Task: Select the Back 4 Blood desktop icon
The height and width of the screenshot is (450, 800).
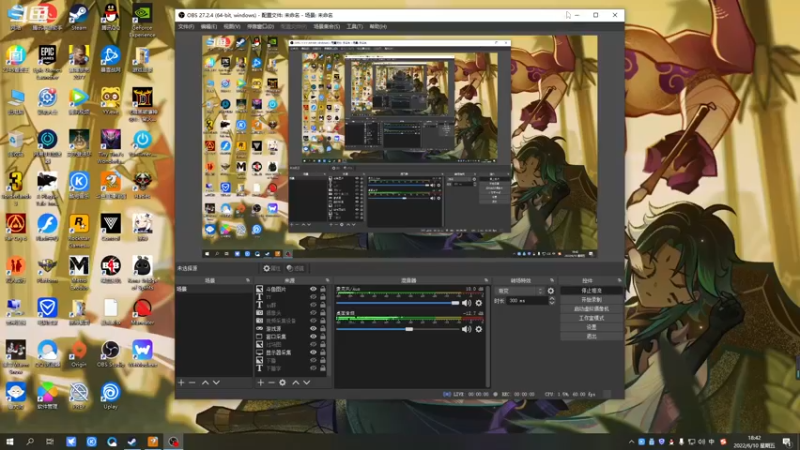Action: [x=110, y=270]
